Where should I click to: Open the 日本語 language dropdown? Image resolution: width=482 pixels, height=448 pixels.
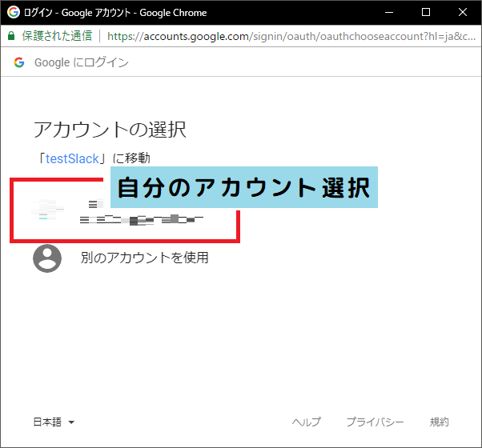54,422
